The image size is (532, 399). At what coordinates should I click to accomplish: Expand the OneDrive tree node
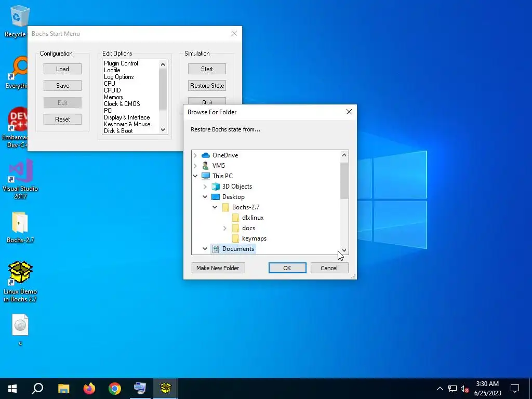click(x=195, y=155)
